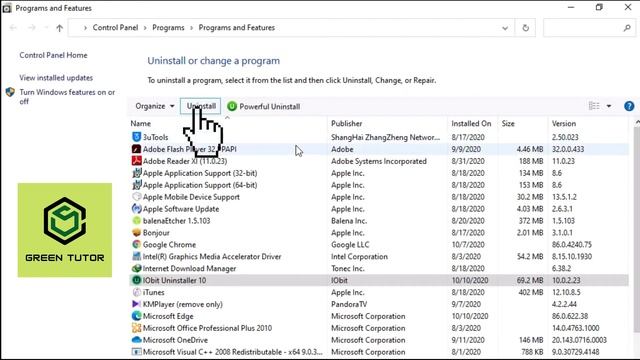Click the search magnifier icon
Viewport: 640px width, 360px height.
click(627, 28)
